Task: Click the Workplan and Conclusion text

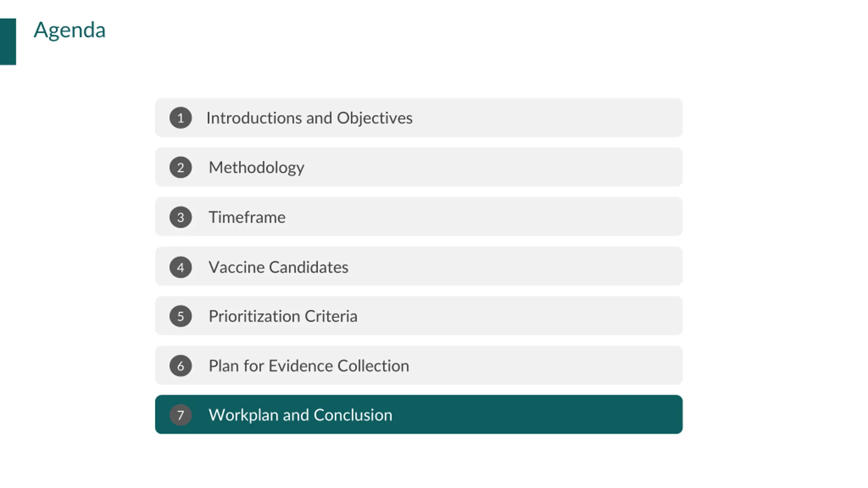Action: [x=300, y=415]
